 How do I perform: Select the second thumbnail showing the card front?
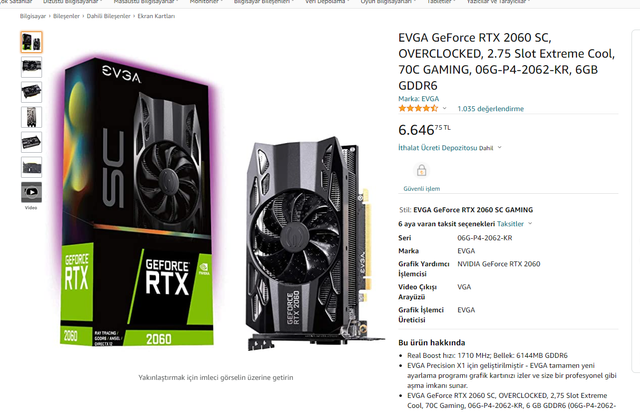pos(31,67)
